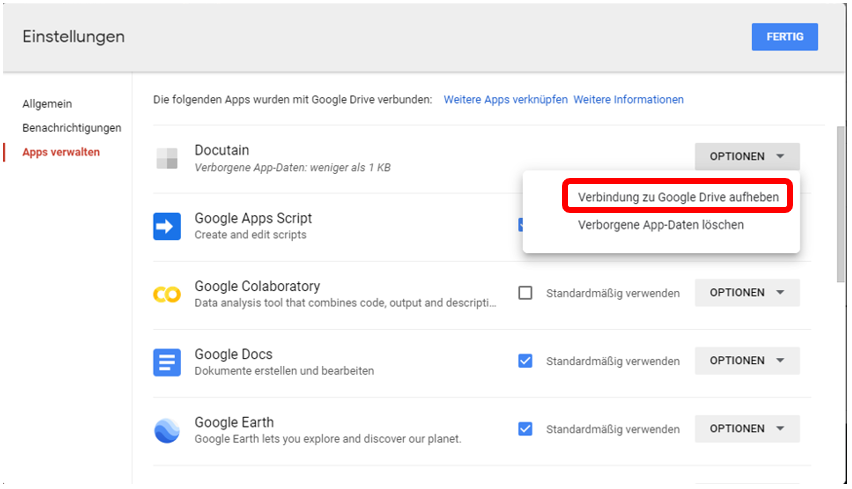This screenshot has width=852, height=489.
Task: Uncheck default use for Google Earth
Action: coord(525,429)
